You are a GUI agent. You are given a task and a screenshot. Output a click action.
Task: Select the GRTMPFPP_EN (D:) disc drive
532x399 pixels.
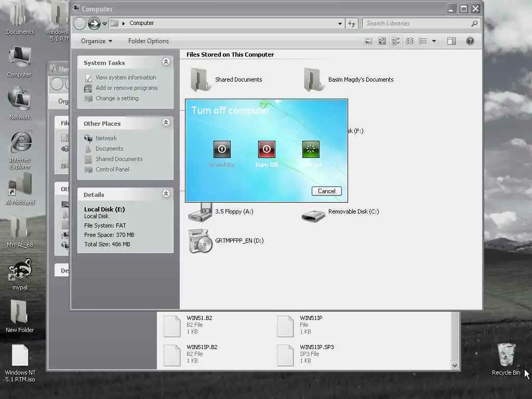[x=226, y=241]
